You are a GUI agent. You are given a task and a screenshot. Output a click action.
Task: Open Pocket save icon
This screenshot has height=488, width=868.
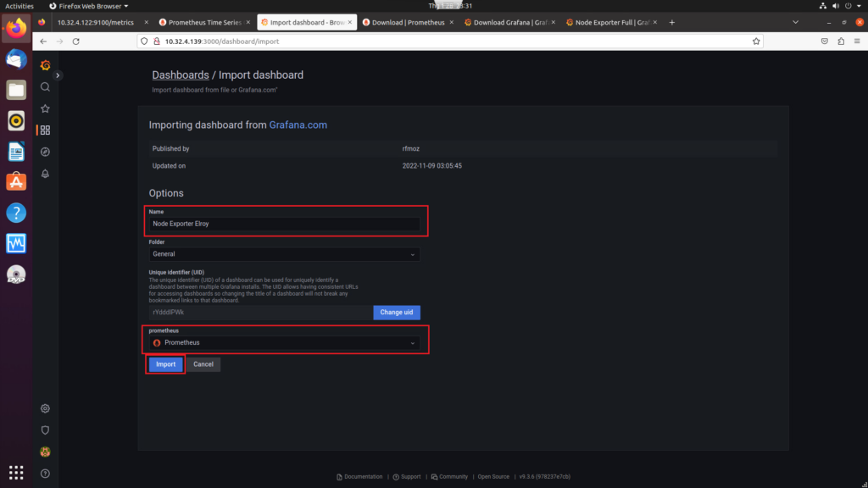coord(825,42)
